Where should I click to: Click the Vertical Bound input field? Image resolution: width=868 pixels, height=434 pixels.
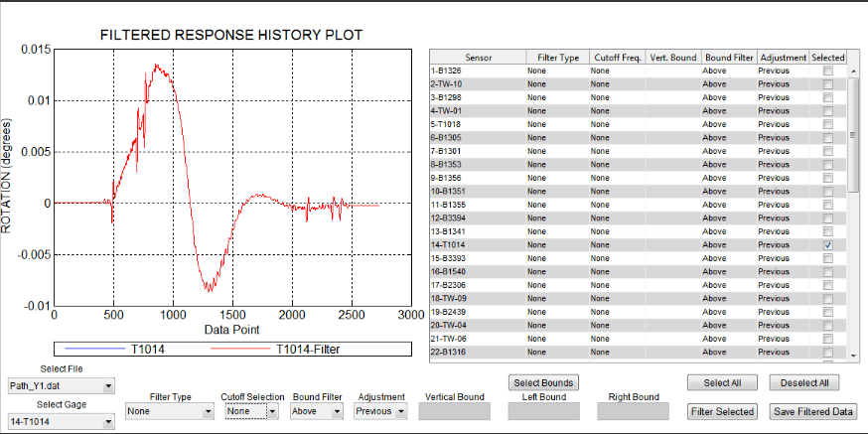454,411
